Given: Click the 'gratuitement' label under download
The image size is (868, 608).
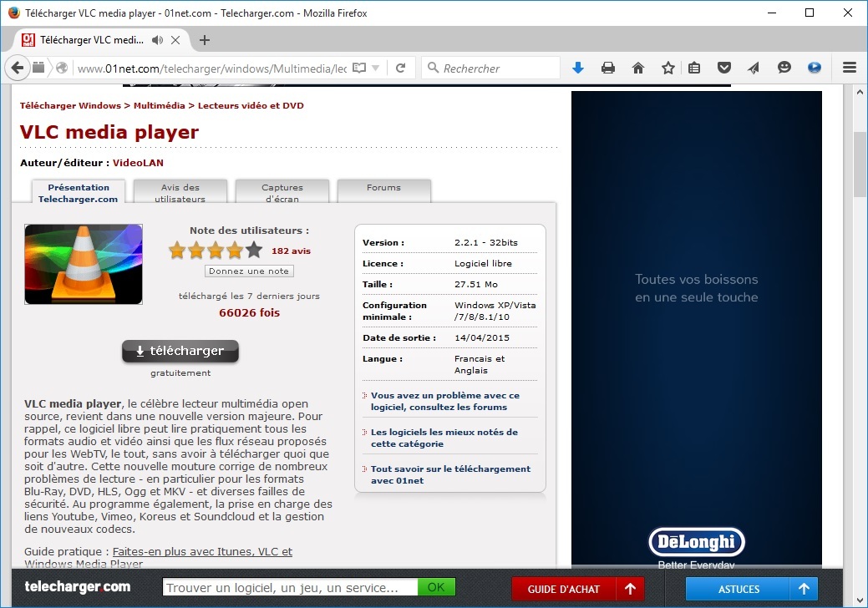Looking at the screenshot, I should pos(180,373).
